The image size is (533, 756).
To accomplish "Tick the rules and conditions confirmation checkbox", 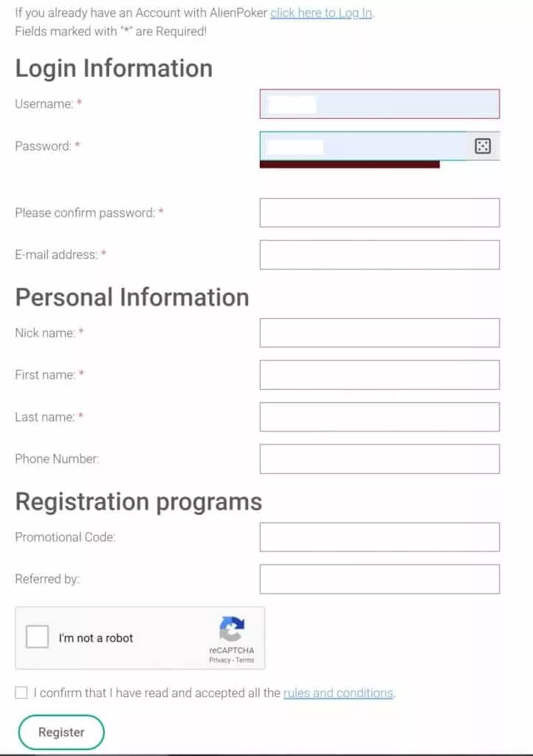I will 21,693.
